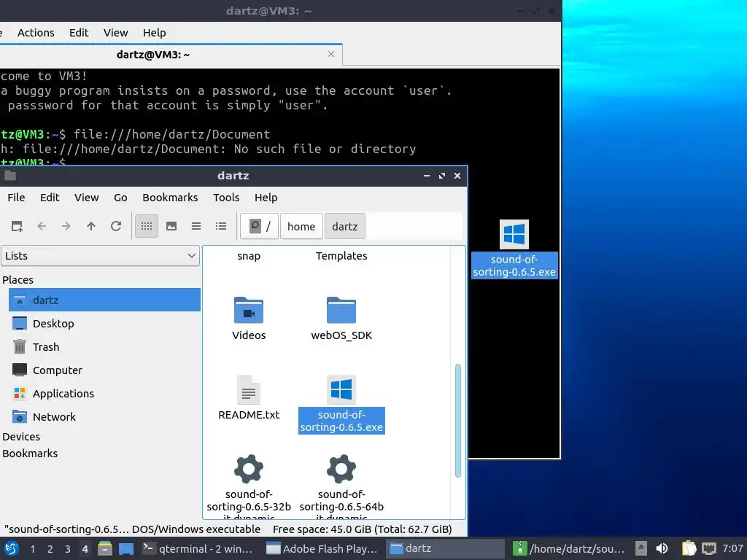Switch to Adobe Flash Player taskbar entry
Image resolution: width=747 pixels, height=560 pixels.
click(322, 548)
